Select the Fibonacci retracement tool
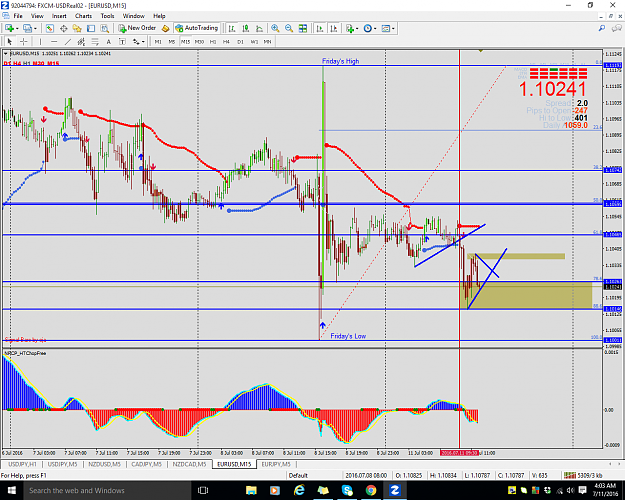The height and width of the screenshot is (500, 625). 95,41
